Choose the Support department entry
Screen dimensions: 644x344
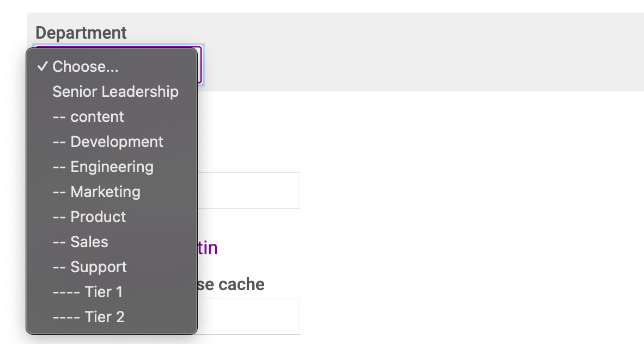click(112, 267)
